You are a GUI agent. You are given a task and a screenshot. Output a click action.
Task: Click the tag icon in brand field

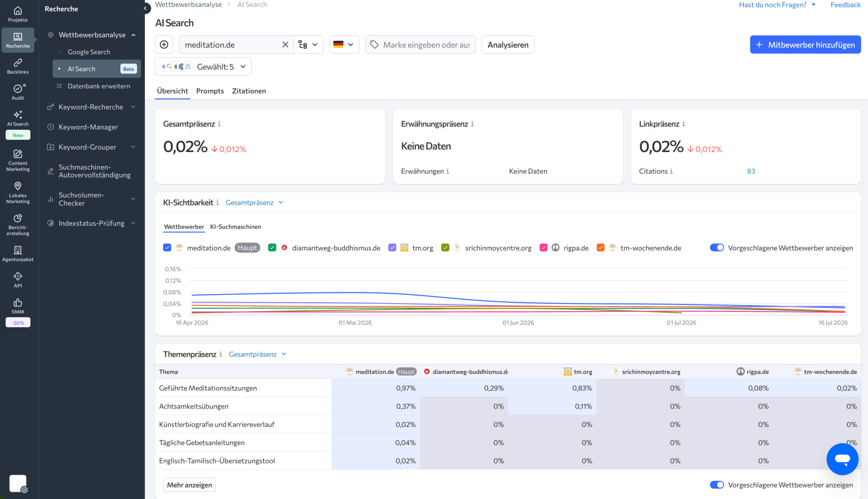(374, 44)
